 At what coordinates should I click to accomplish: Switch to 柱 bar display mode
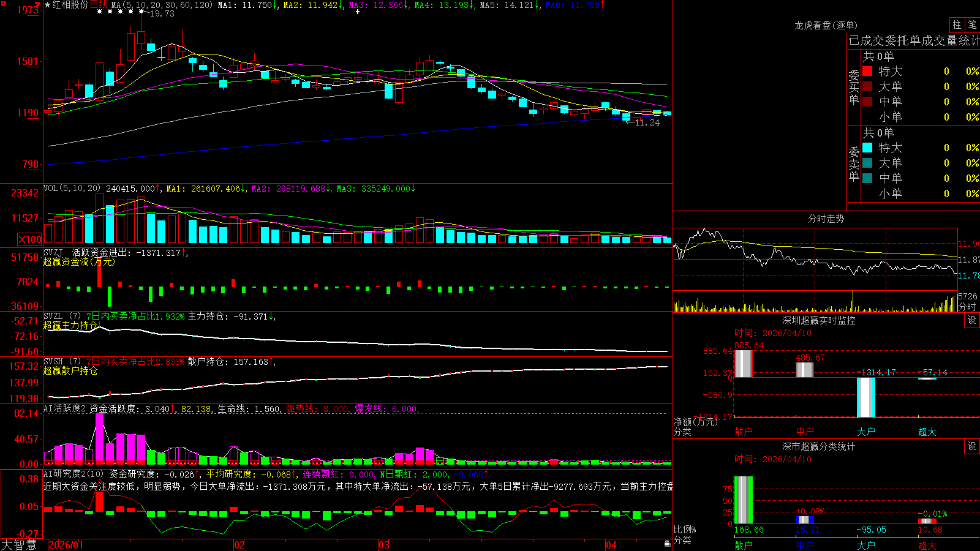(x=957, y=25)
